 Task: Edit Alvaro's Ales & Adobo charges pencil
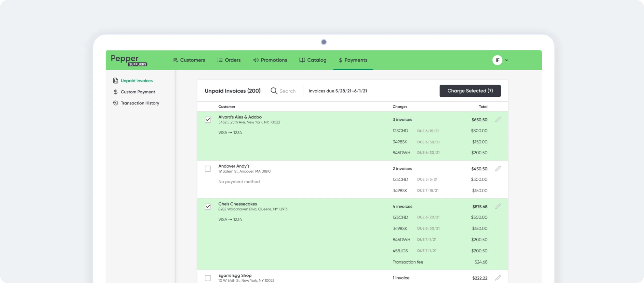coord(498,120)
